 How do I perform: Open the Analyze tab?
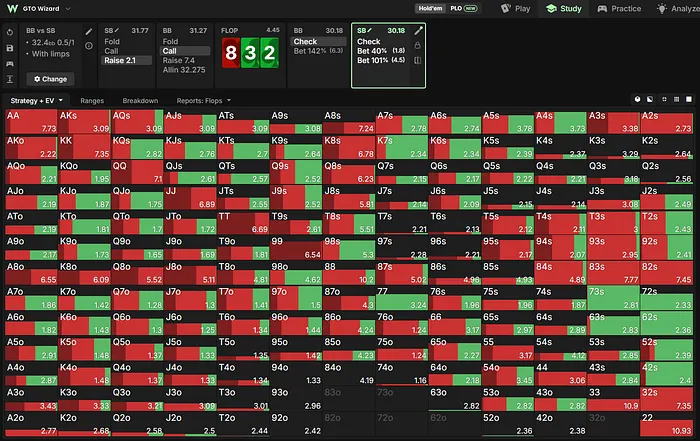tap(678, 8)
